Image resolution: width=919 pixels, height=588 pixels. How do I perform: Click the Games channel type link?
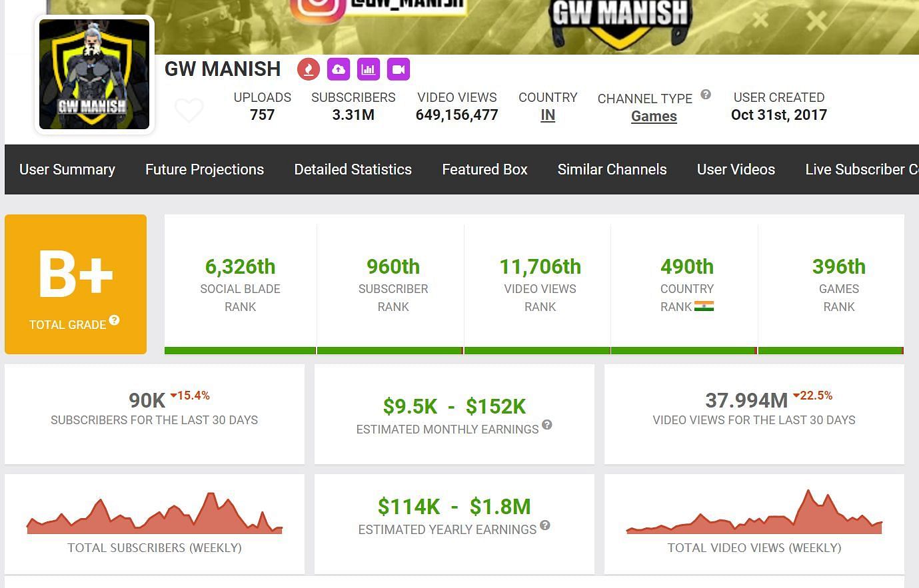654,117
